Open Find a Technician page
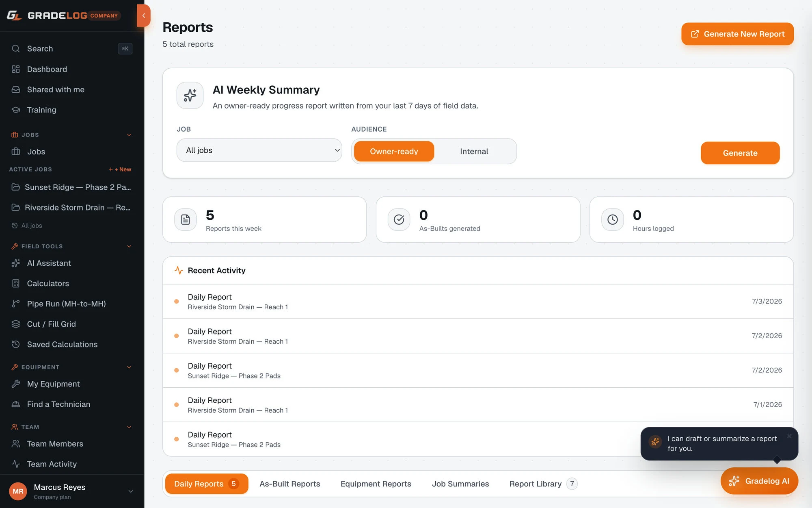The height and width of the screenshot is (508, 812). pyautogui.click(x=72, y=404)
